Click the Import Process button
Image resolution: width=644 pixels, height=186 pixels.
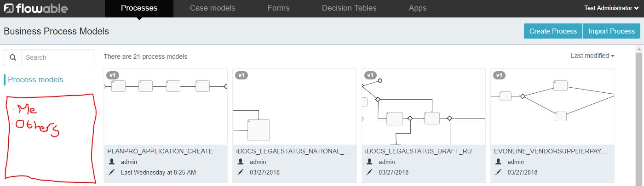(x=611, y=31)
